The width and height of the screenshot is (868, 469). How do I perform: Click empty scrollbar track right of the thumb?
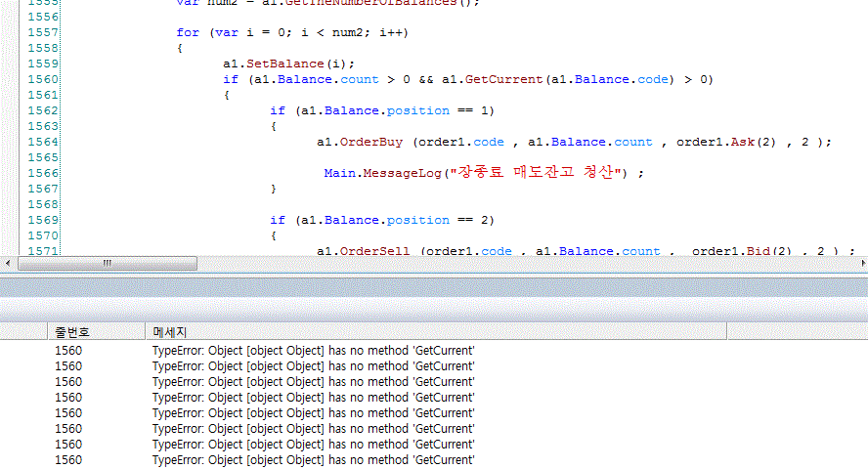coord(489,264)
